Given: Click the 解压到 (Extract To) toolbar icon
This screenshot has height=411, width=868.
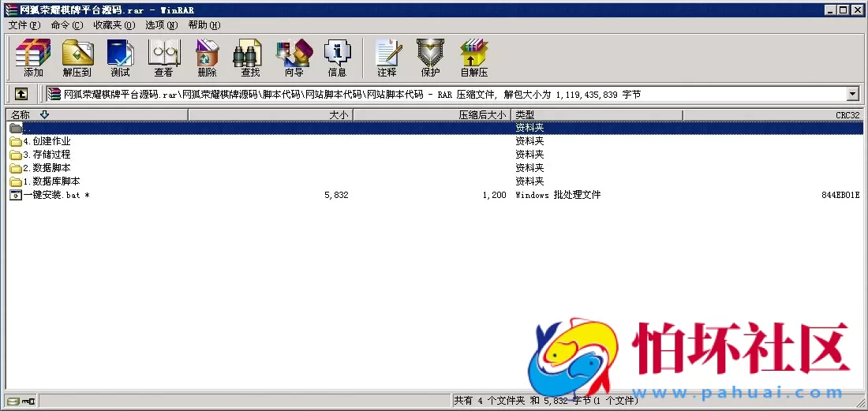Looking at the screenshot, I should click(77, 58).
